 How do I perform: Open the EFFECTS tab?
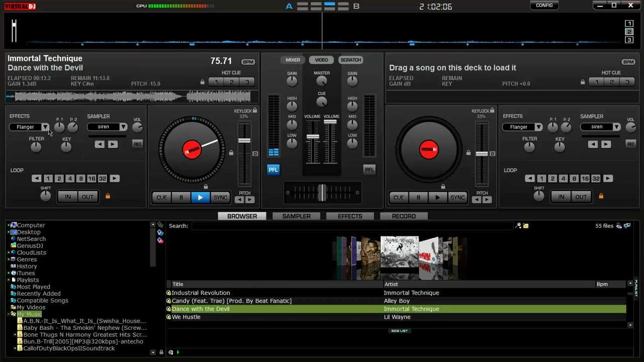pyautogui.click(x=350, y=216)
